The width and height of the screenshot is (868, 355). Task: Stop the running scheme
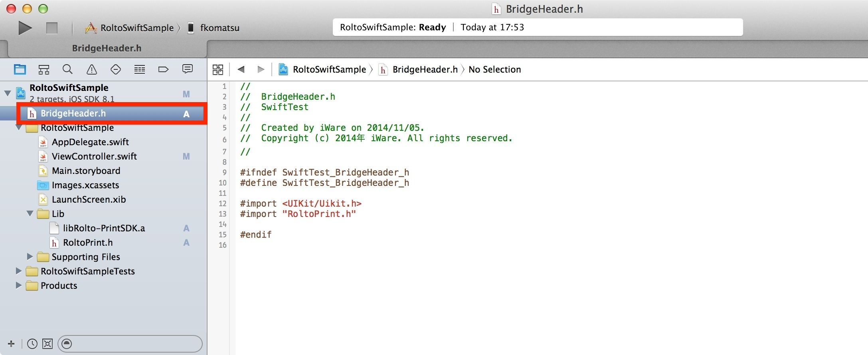(52, 28)
